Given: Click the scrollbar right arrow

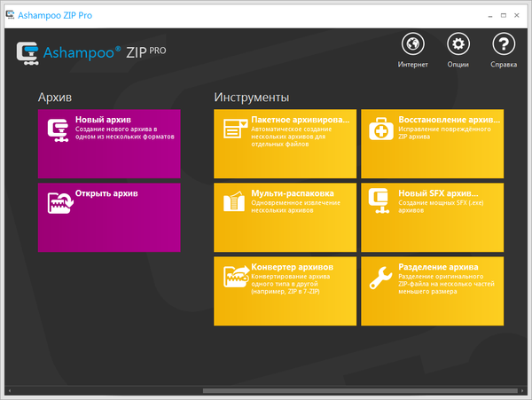Looking at the screenshot, I should 523,389.
